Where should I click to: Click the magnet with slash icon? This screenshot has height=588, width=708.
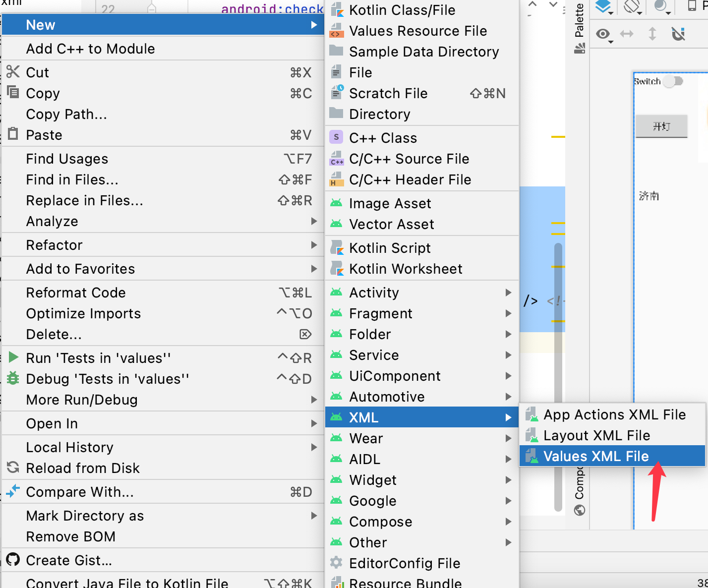tap(678, 34)
